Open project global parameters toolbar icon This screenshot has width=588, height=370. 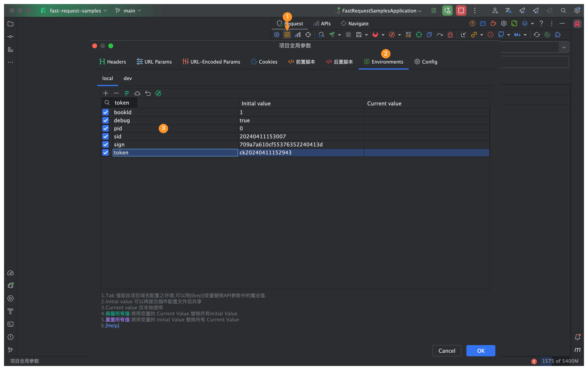[x=287, y=35]
